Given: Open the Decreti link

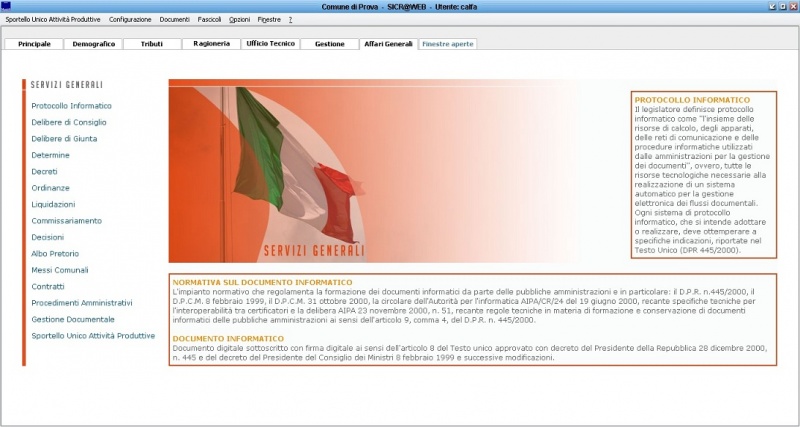Looking at the screenshot, I should click(44, 171).
